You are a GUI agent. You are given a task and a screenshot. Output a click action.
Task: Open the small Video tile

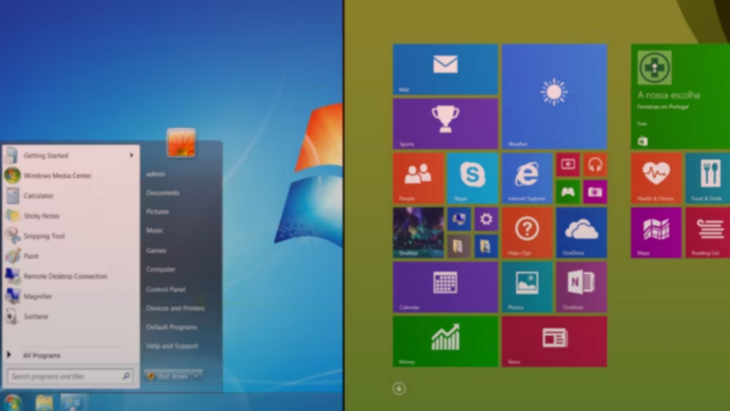(x=568, y=164)
